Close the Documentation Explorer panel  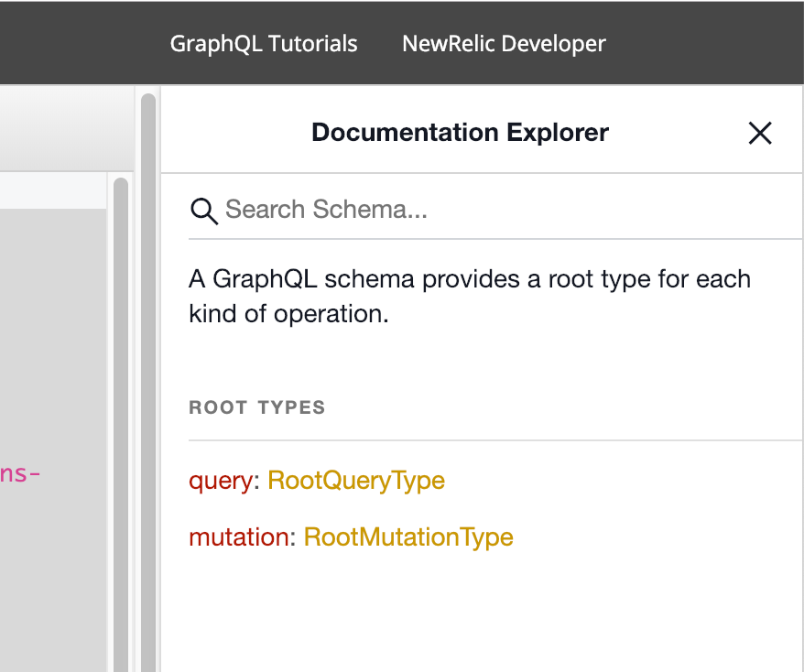tap(760, 134)
